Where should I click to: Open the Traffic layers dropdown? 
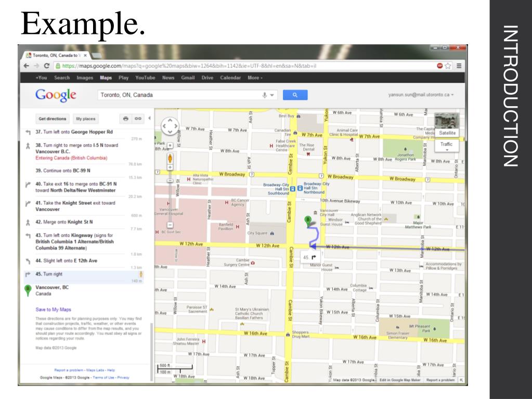point(447,146)
